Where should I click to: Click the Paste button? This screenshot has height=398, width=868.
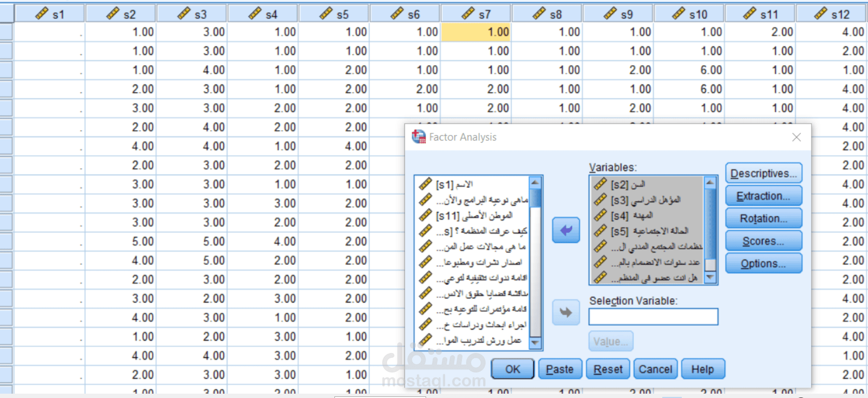click(560, 369)
